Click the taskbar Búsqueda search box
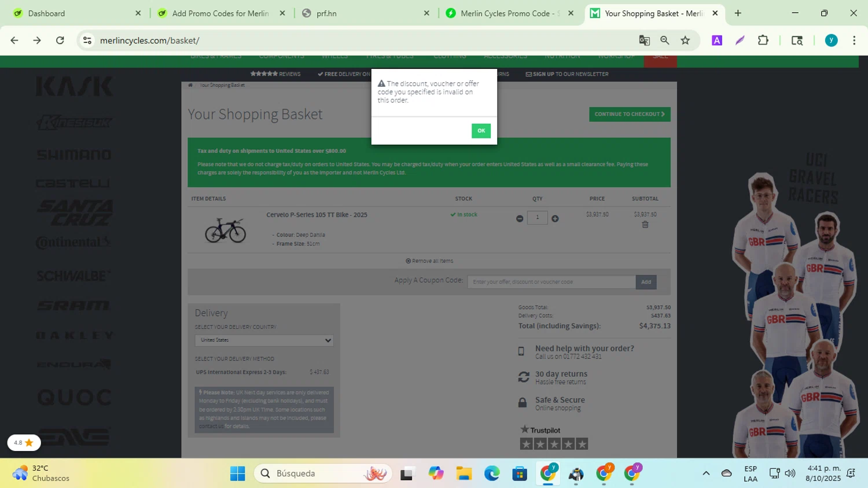This screenshot has width=868, height=488. coord(323,474)
